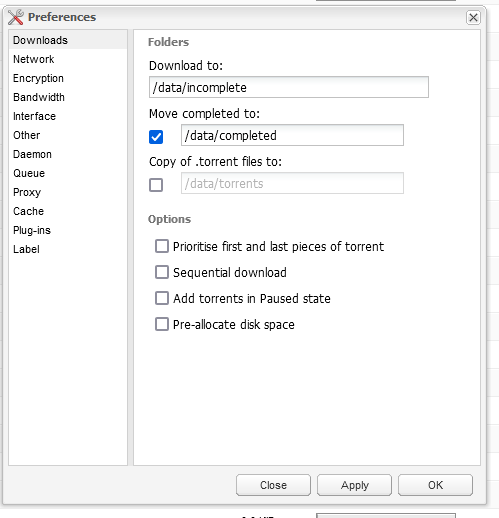Go to Bandwidth settings

pyautogui.click(x=68, y=97)
